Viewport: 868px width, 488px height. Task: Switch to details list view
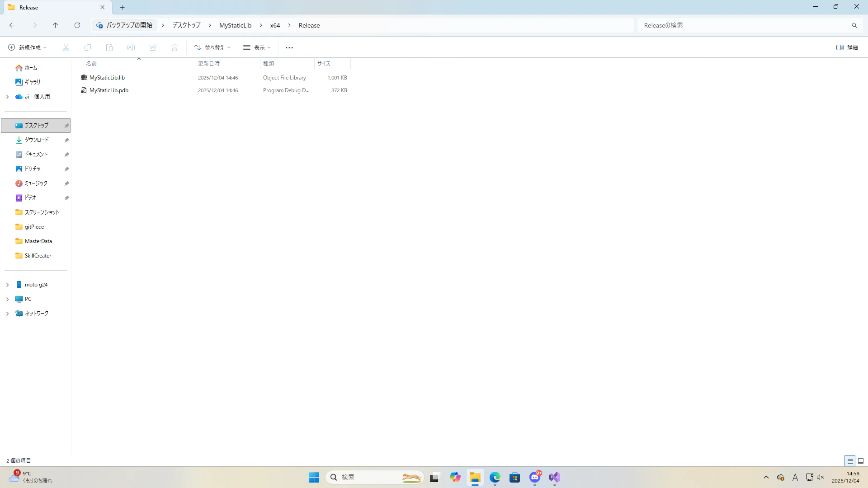click(x=850, y=461)
